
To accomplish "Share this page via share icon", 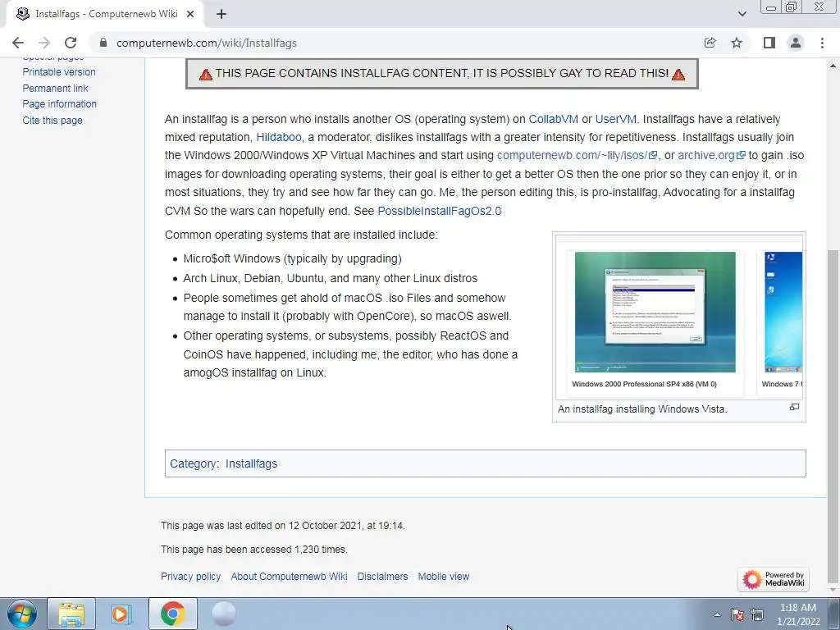I will (710, 43).
